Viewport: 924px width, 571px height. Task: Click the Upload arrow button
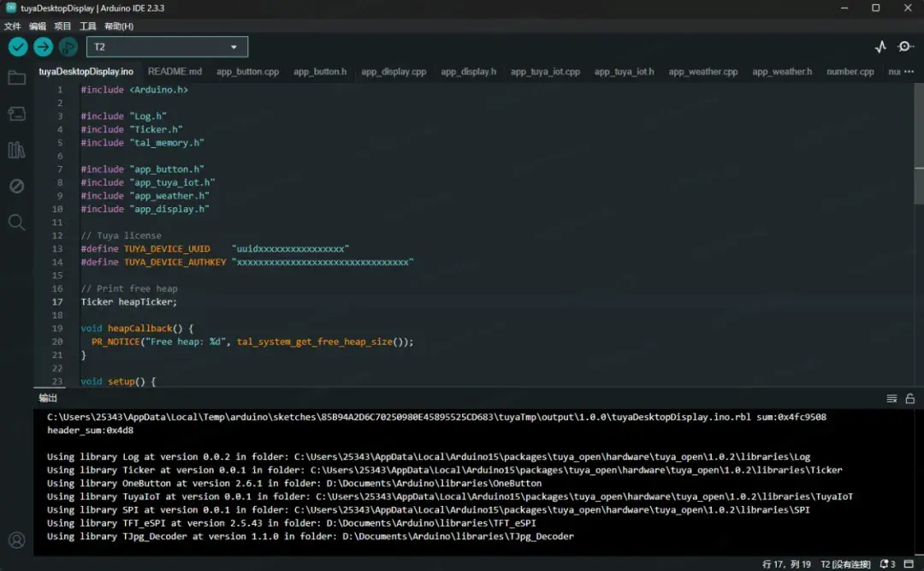(44, 47)
